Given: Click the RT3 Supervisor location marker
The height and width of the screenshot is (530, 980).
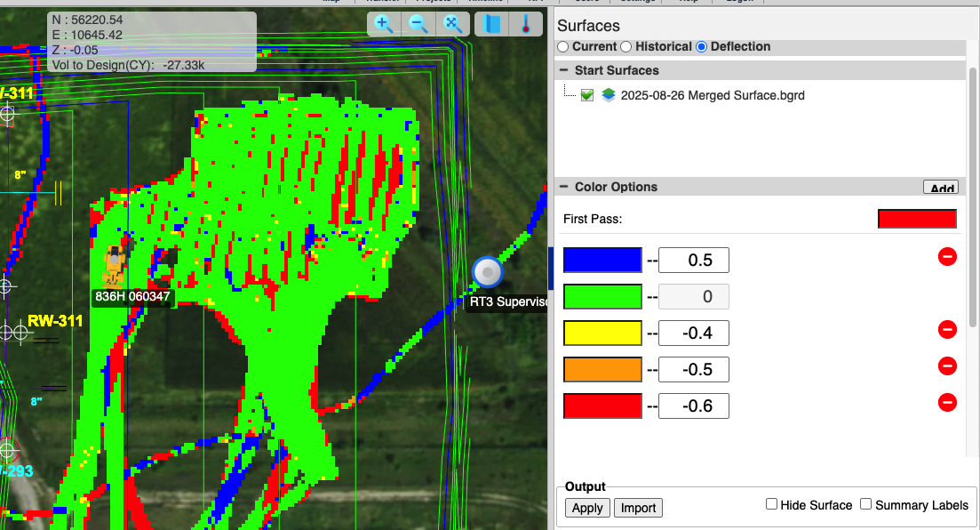Looking at the screenshot, I should [x=488, y=272].
